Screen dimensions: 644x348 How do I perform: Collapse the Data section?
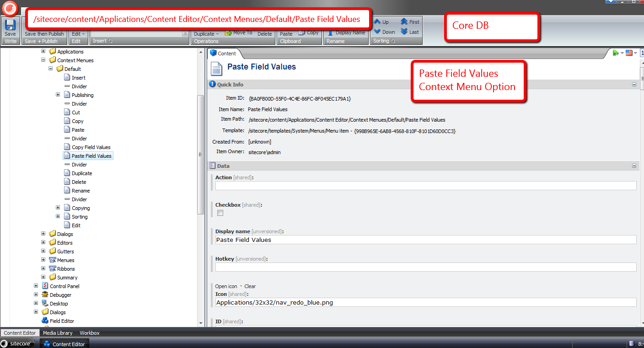634,166
